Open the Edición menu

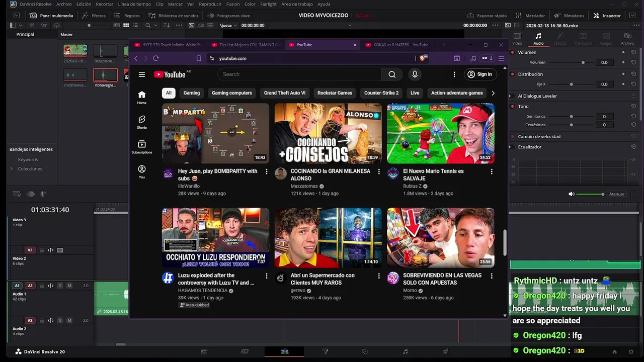[x=84, y=4]
